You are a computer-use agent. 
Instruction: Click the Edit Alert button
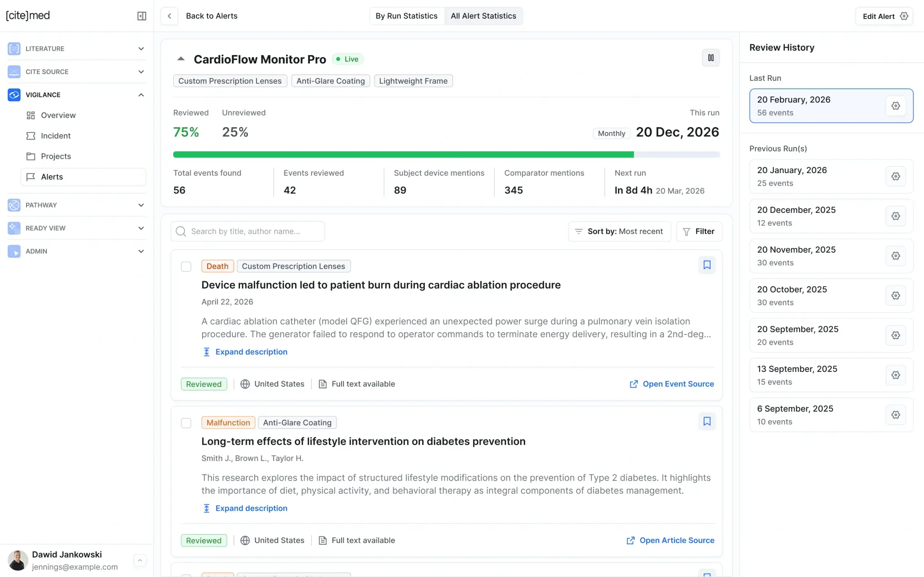tap(884, 16)
